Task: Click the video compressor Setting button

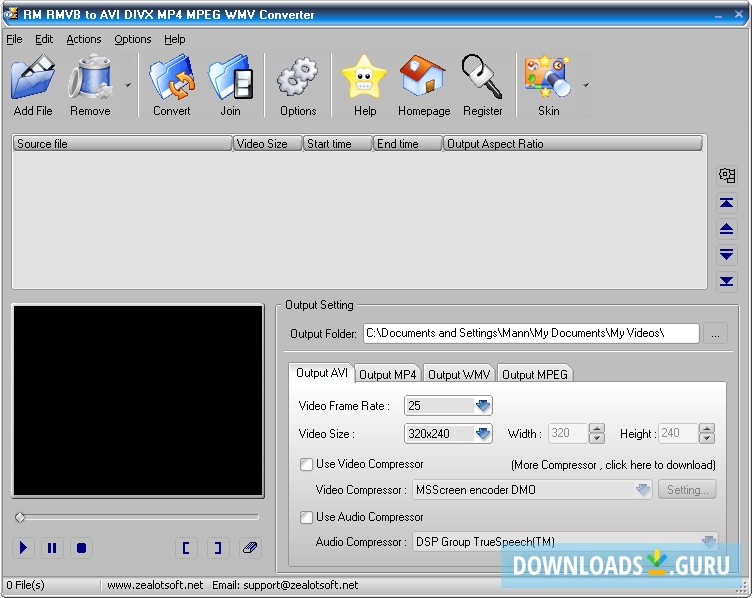Action: coord(687,490)
